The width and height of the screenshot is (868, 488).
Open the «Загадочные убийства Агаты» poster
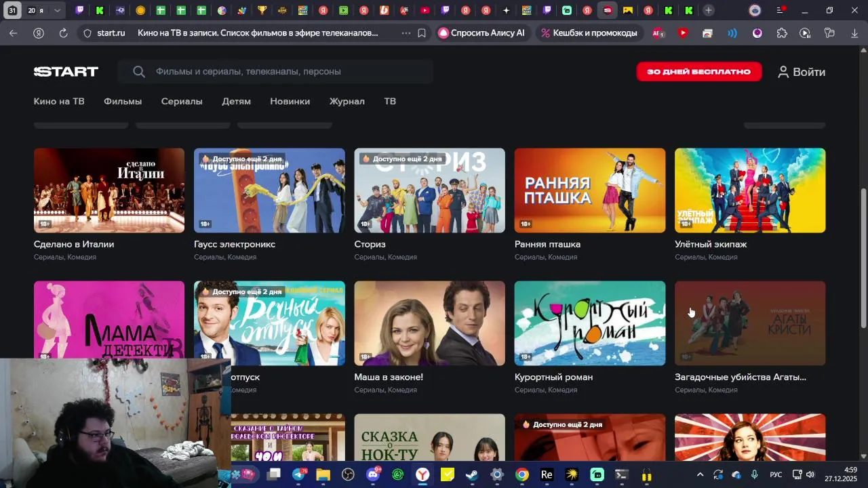[x=750, y=323]
